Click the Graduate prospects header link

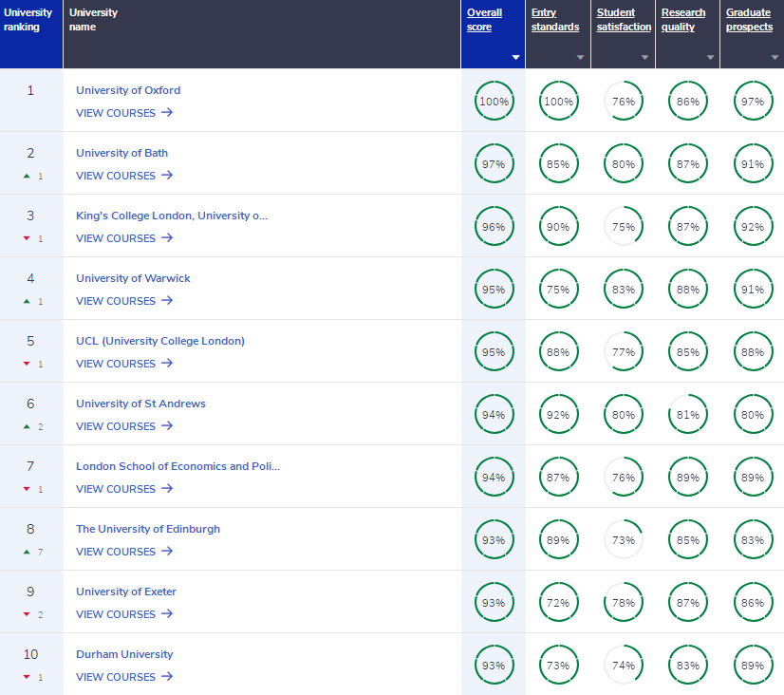(x=749, y=20)
